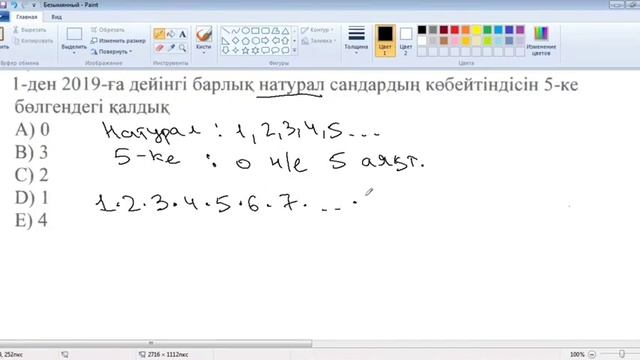This screenshot has height=360, width=640.
Task: Click Изменить размер resize button
Action: pos(118,41)
